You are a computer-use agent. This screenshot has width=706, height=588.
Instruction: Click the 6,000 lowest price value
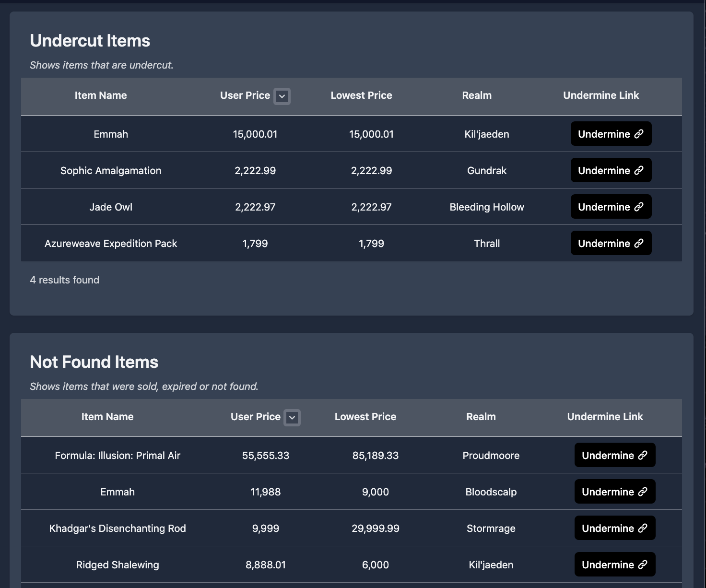(x=376, y=565)
